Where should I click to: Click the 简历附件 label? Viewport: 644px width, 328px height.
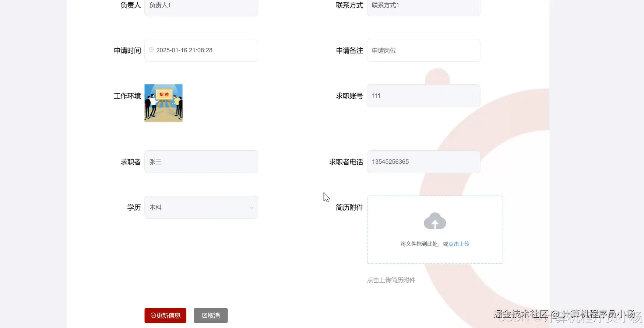click(349, 207)
